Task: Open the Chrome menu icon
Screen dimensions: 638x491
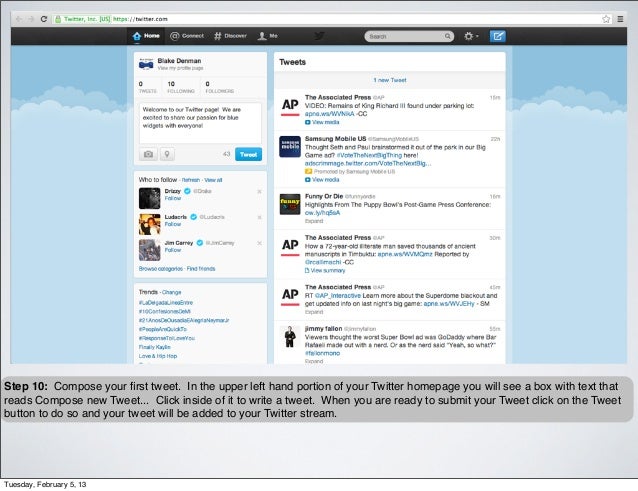Action: pos(620,19)
